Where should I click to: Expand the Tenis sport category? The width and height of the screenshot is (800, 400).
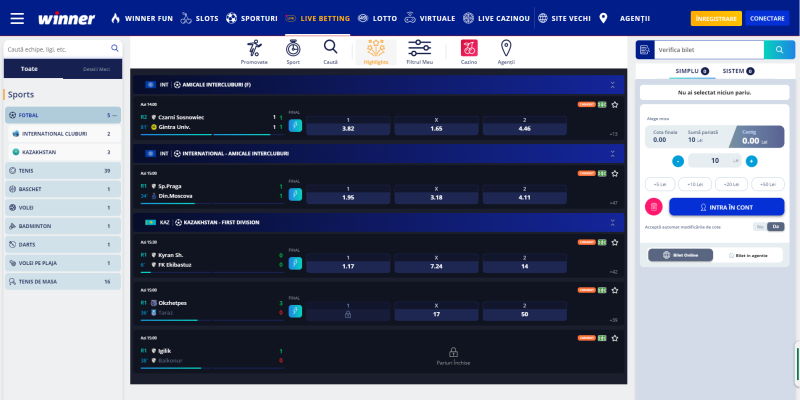point(63,171)
